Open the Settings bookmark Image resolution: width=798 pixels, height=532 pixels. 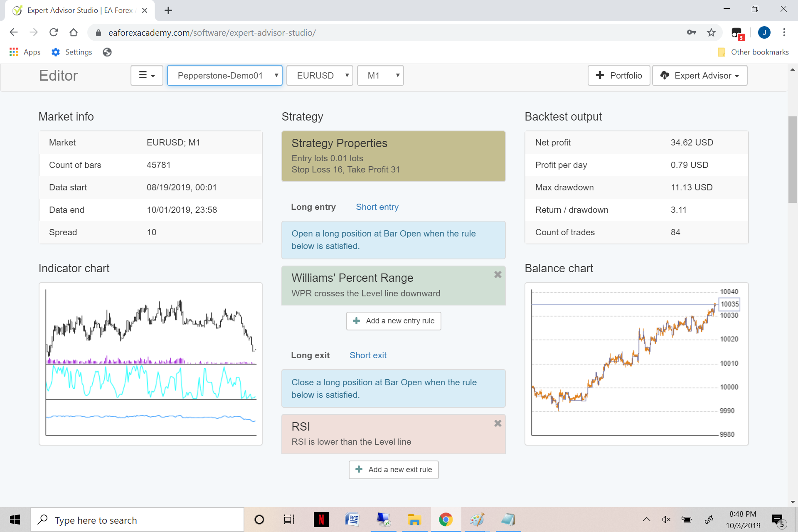72,52
